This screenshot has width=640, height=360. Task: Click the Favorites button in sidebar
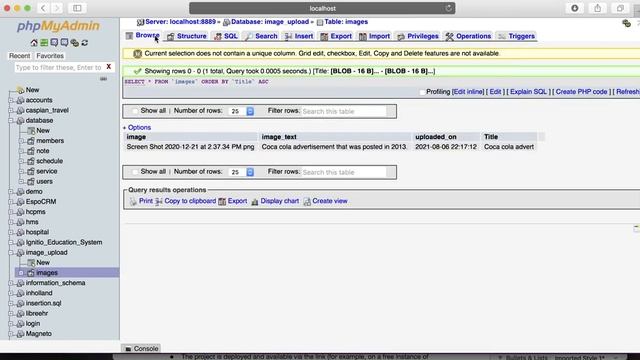pyautogui.click(x=50, y=56)
